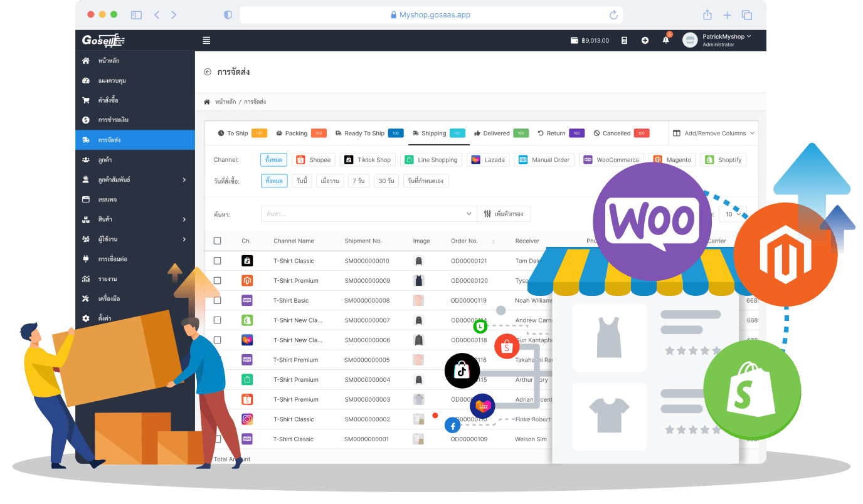Screen dimensions: 863x504
Task: Switch to the Return tab
Action: click(561, 134)
